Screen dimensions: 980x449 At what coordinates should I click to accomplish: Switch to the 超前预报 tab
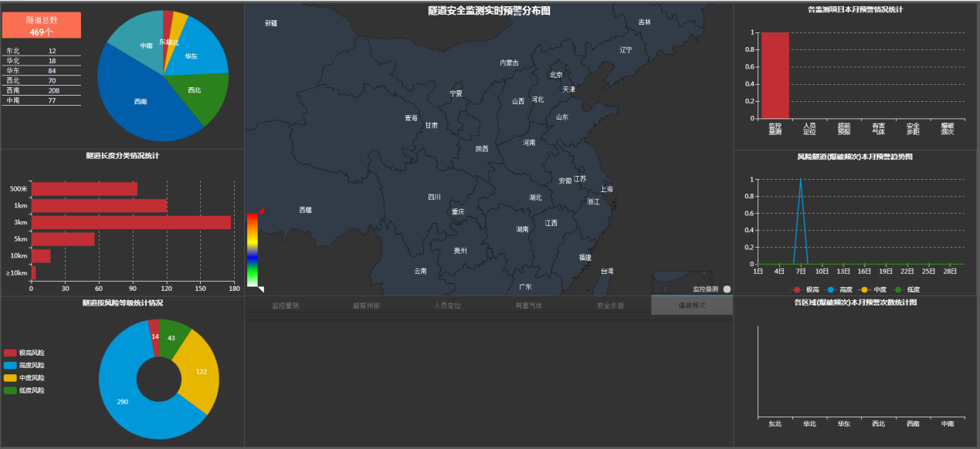click(x=366, y=306)
